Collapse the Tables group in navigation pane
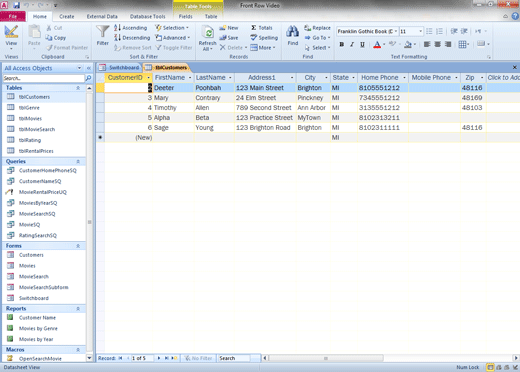520x372 pixels. [x=78, y=88]
